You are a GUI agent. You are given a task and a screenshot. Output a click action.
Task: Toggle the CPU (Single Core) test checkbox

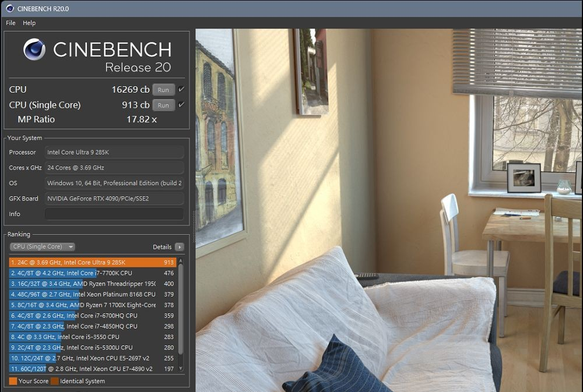(181, 105)
